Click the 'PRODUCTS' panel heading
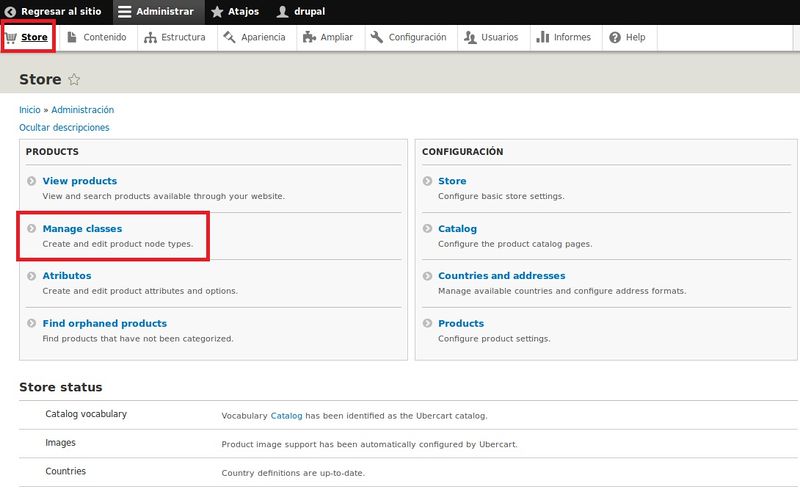 pyautogui.click(x=52, y=152)
